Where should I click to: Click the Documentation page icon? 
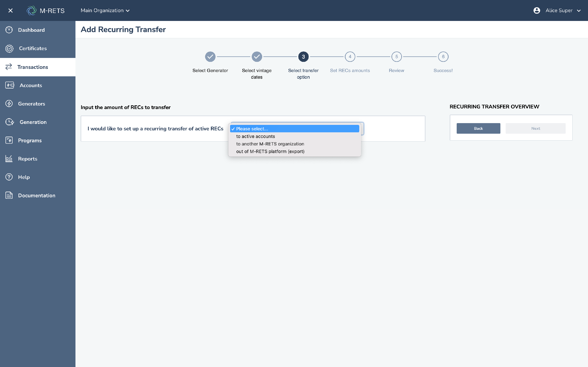point(9,195)
